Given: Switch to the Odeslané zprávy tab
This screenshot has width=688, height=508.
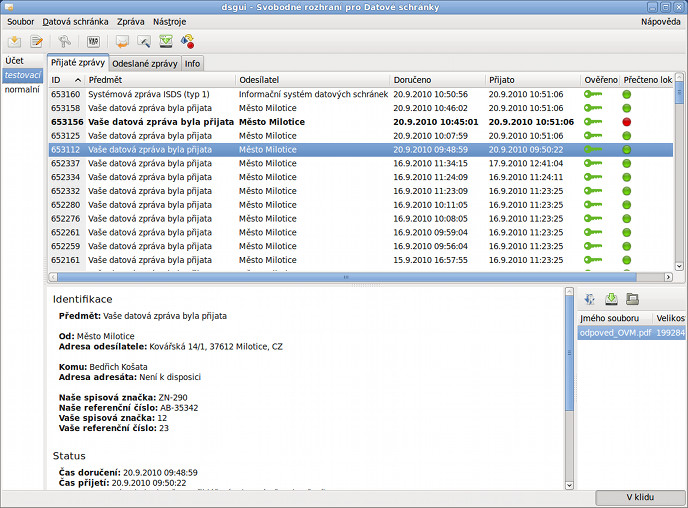Looking at the screenshot, I should tap(144, 63).
